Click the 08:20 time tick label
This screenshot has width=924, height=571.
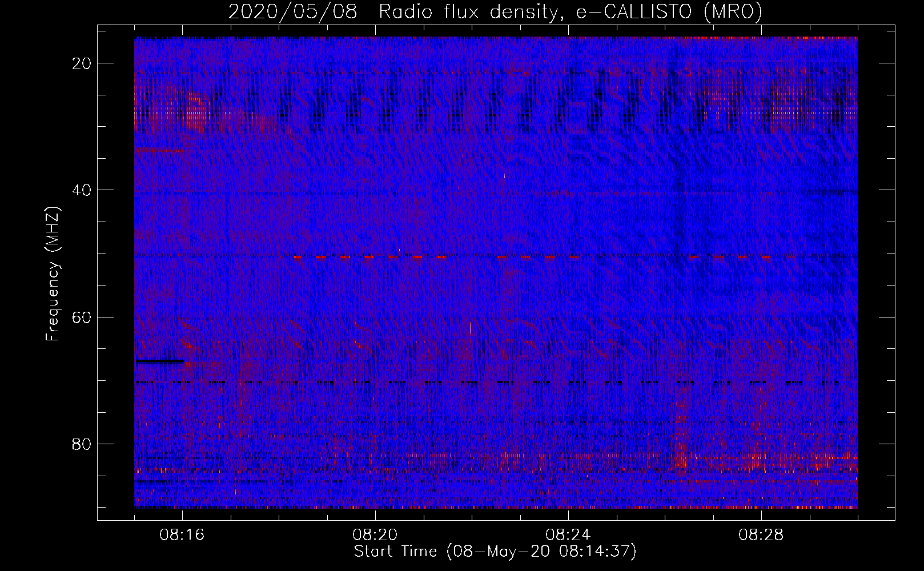pos(375,535)
